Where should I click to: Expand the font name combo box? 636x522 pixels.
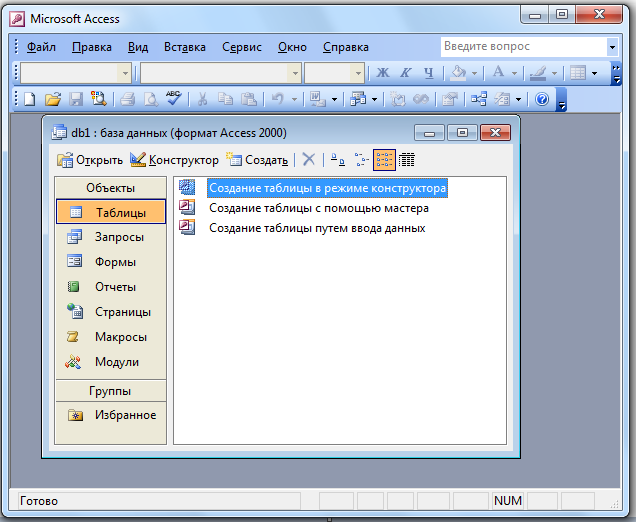(x=295, y=73)
